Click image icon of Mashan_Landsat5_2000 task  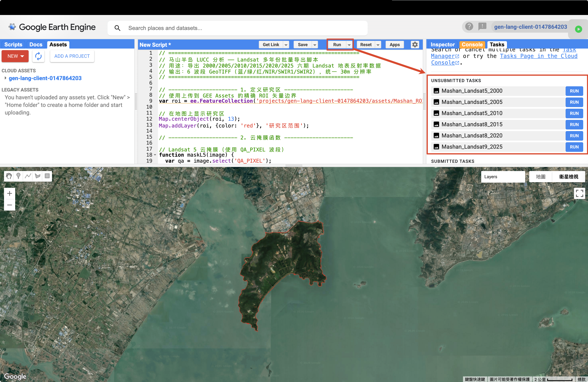click(436, 91)
